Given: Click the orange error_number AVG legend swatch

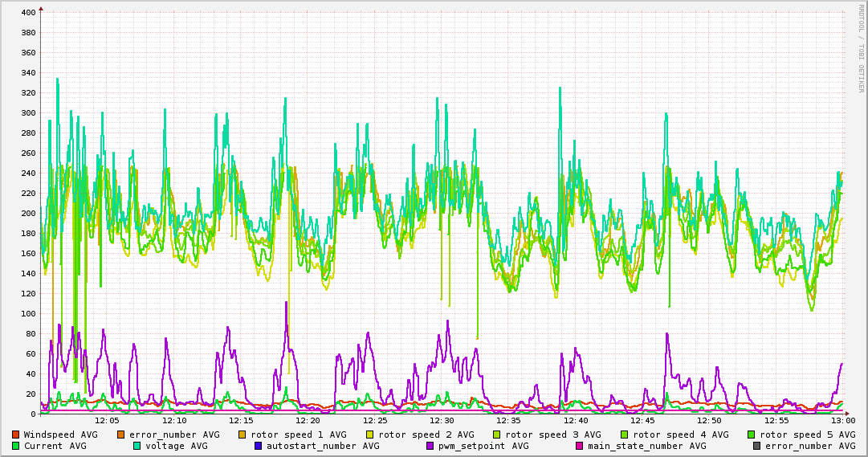Looking at the screenshot, I should click(121, 435).
